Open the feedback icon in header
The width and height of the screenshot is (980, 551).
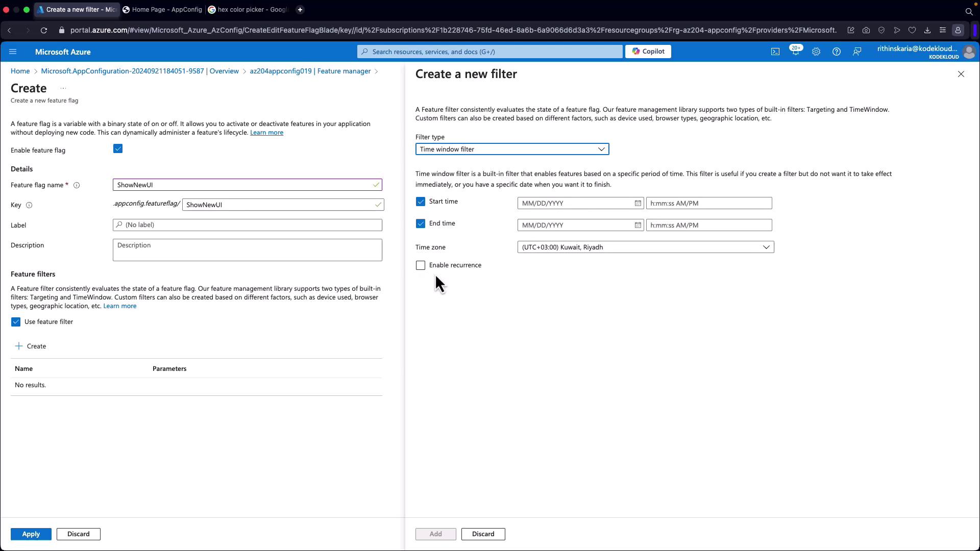(x=856, y=52)
